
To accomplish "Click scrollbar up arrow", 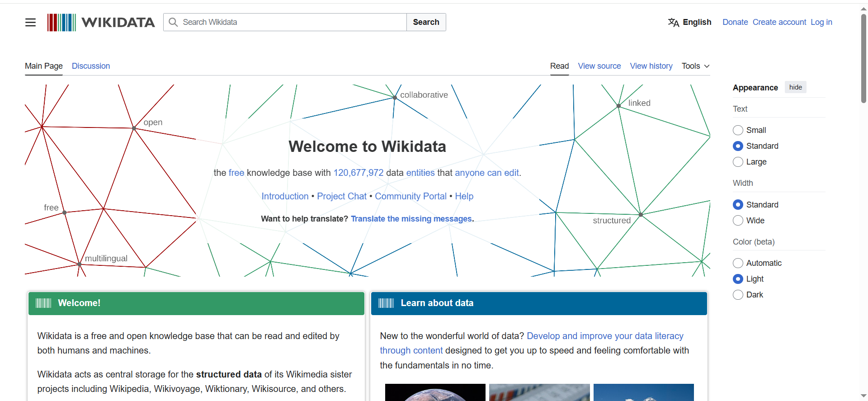I will tap(863, 8).
